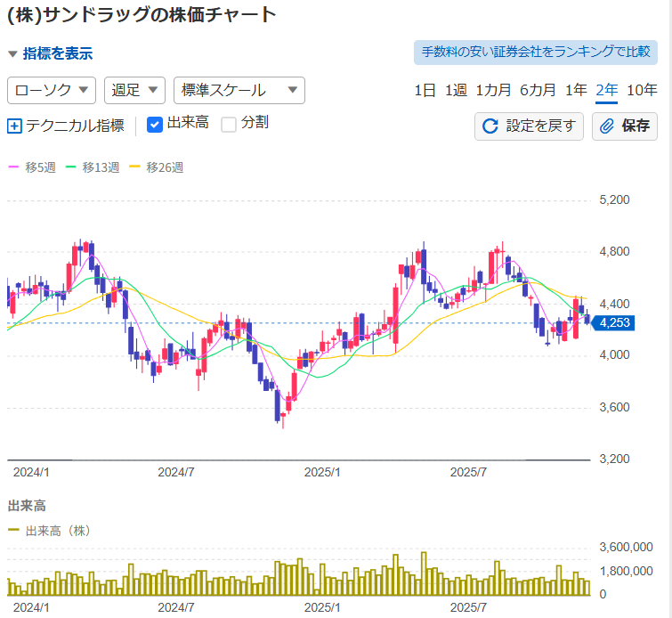Click the plus icon beside テクニカル指標
672x618 pixels.
[14, 126]
